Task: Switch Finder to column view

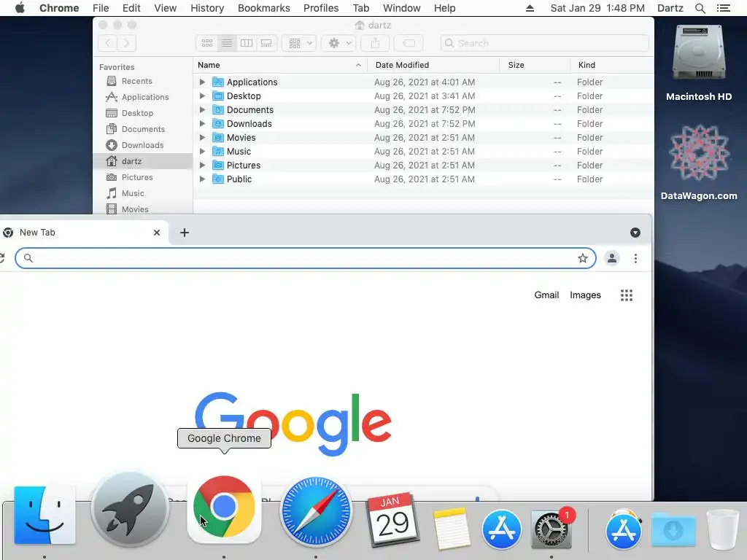Action: pos(247,43)
